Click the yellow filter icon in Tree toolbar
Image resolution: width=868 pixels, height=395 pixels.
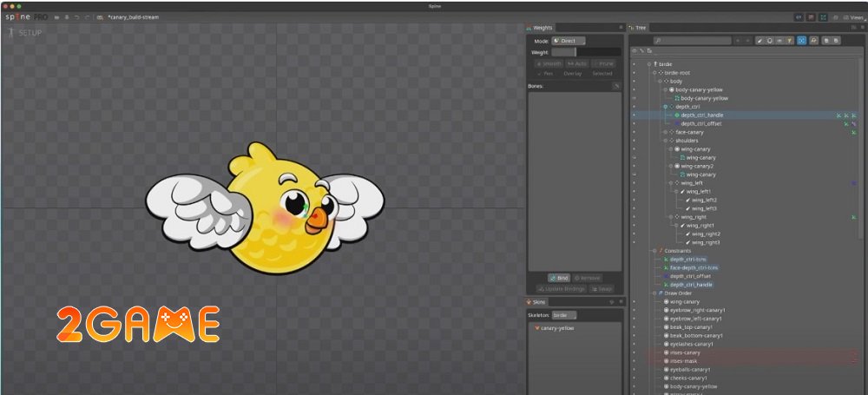[790, 40]
